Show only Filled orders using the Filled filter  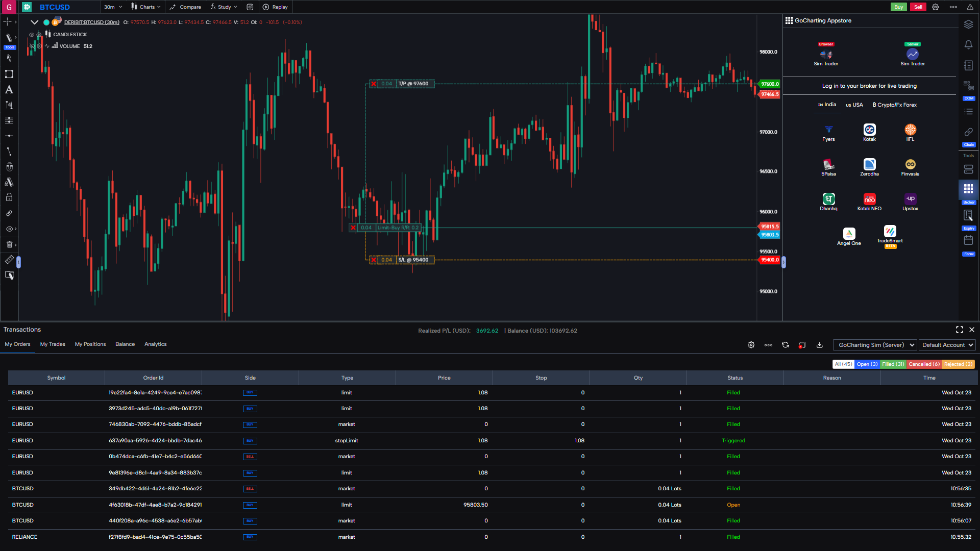click(x=893, y=364)
